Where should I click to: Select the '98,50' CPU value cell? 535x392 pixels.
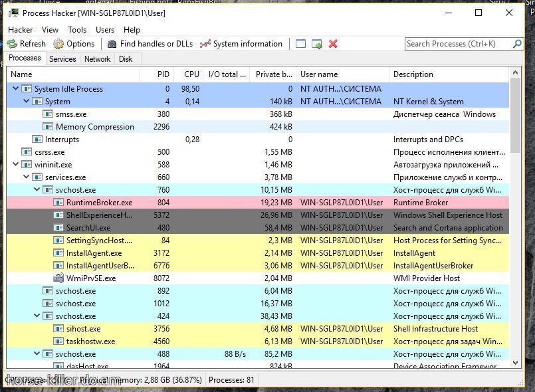[190, 89]
